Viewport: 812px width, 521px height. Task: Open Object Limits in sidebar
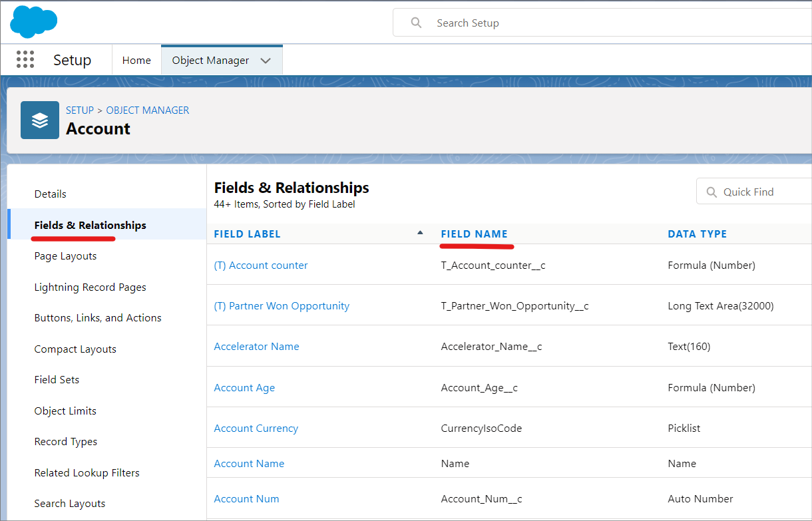(x=65, y=411)
